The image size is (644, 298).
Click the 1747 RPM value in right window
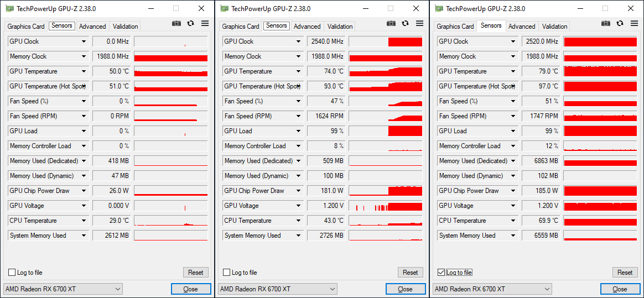541,116
